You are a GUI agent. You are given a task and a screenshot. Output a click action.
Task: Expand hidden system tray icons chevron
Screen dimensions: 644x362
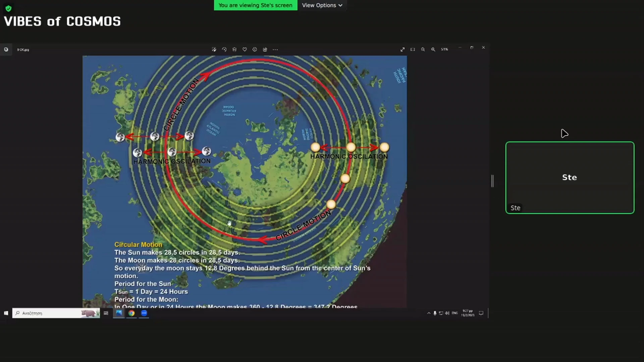click(x=429, y=313)
